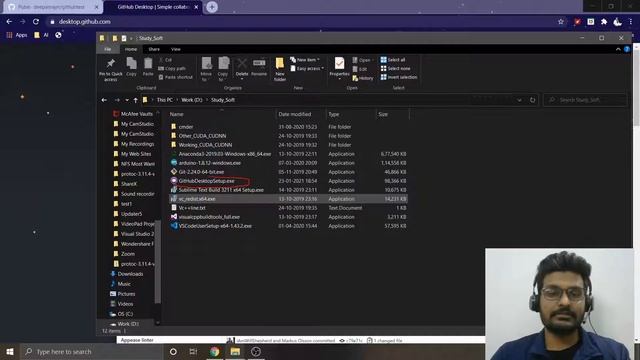Select OS (C:) in navigation pane
Screen dimensions: 640x360
point(125,314)
